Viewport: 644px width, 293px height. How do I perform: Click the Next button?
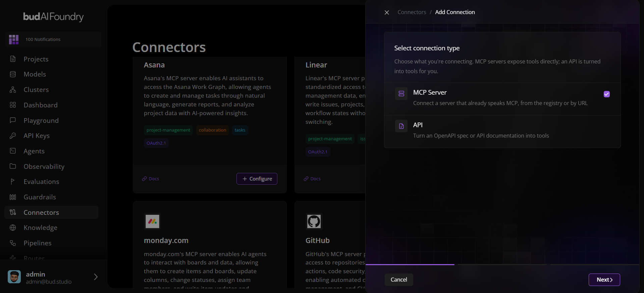[x=604, y=280]
